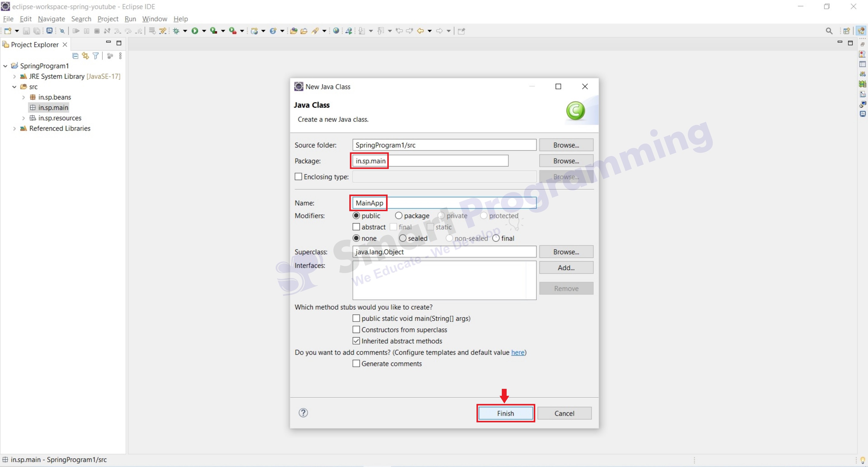
Task: Click the Finish button
Action: point(505,413)
